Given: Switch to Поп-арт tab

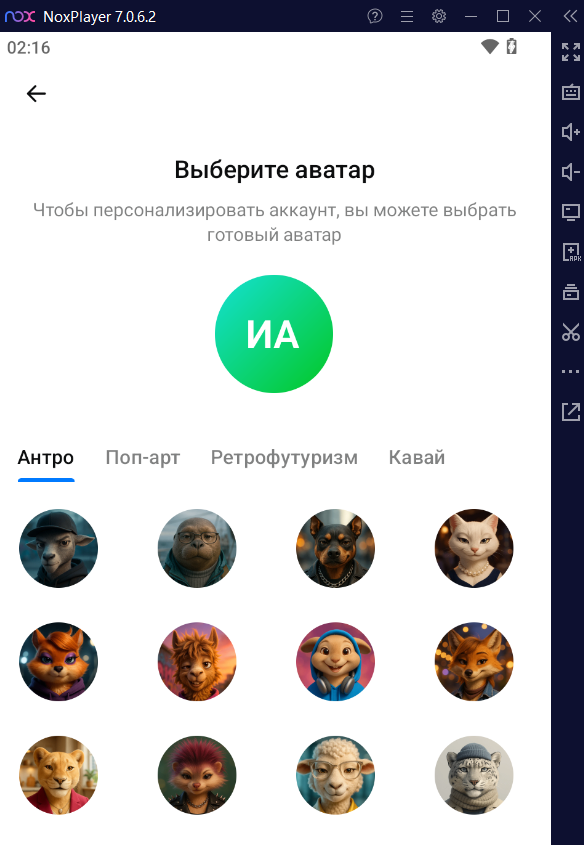Looking at the screenshot, I should point(143,458).
